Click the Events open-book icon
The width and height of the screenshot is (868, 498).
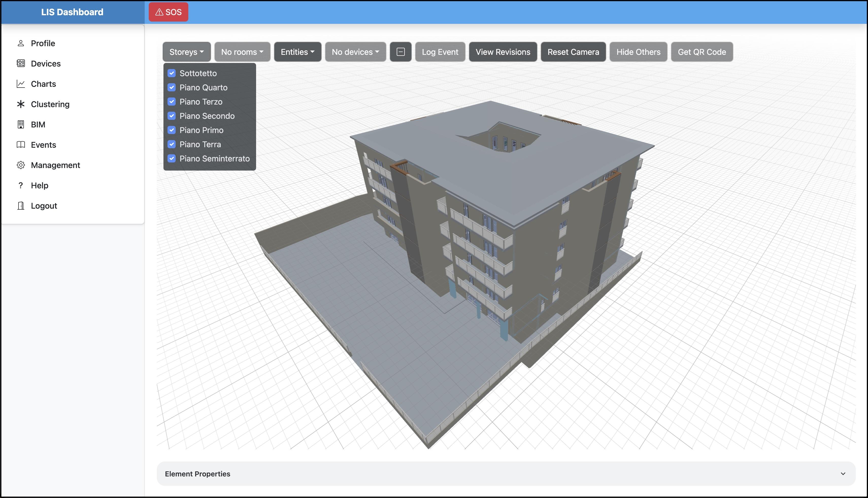[x=21, y=145]
